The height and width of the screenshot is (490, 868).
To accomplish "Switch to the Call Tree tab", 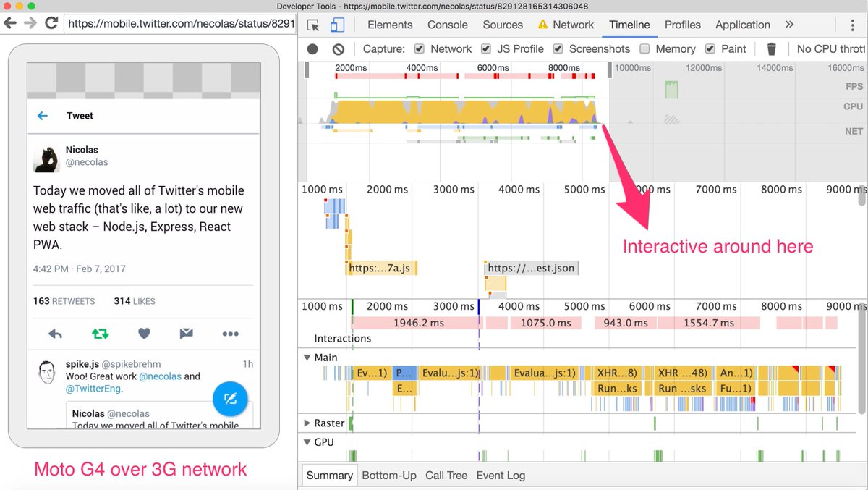I will click(446, 476).
